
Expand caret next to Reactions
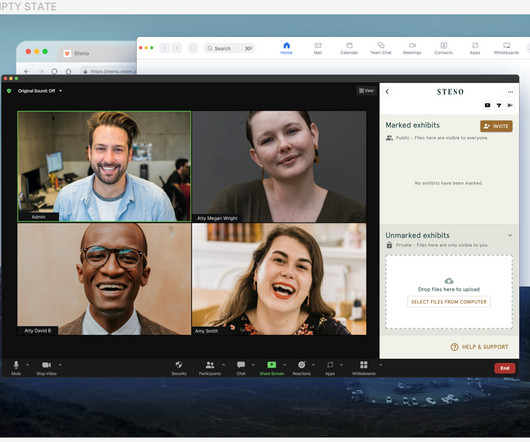tap(313, 365)
